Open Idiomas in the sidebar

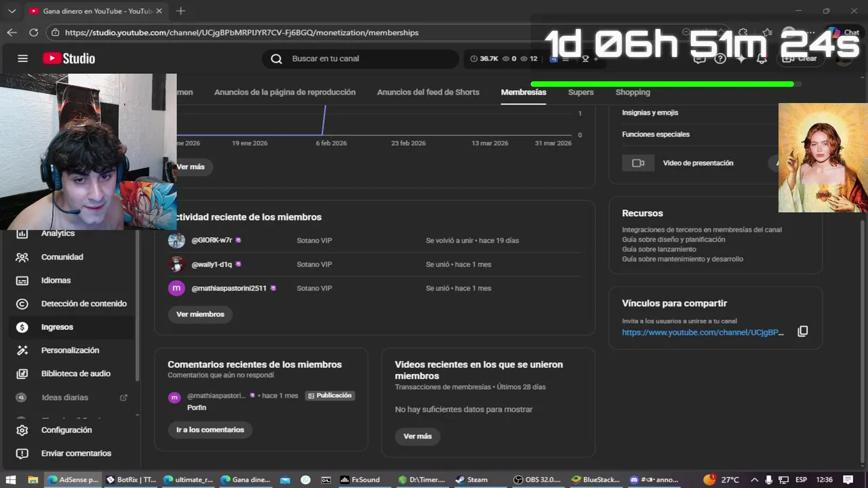coord(56,280)
